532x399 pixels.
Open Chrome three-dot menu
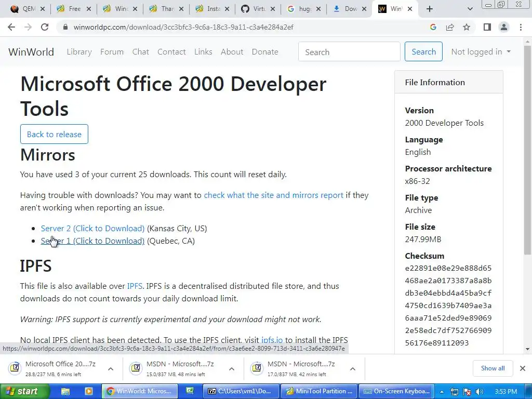point(521,27)
